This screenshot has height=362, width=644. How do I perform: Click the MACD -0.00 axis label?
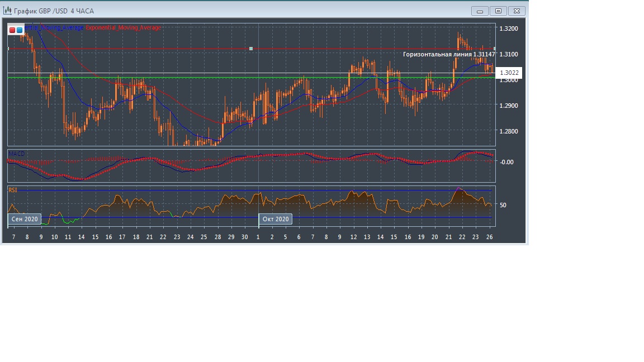[x=506, y=162]
